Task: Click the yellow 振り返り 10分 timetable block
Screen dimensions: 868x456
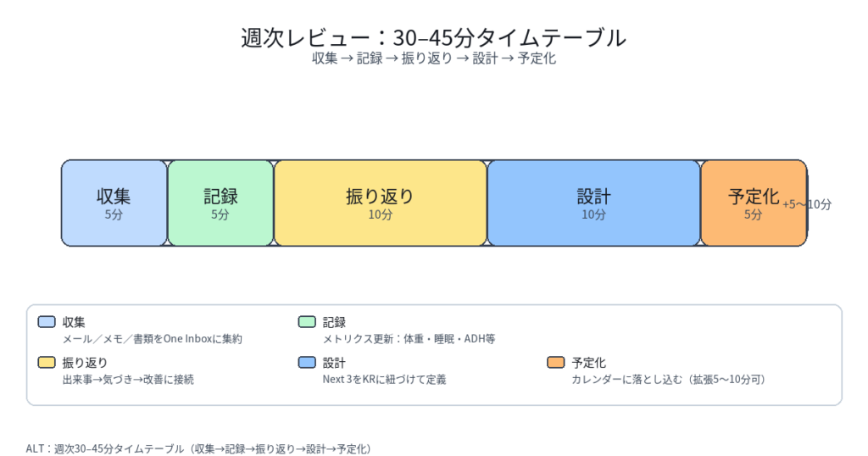Action: (x=380, y=203)
